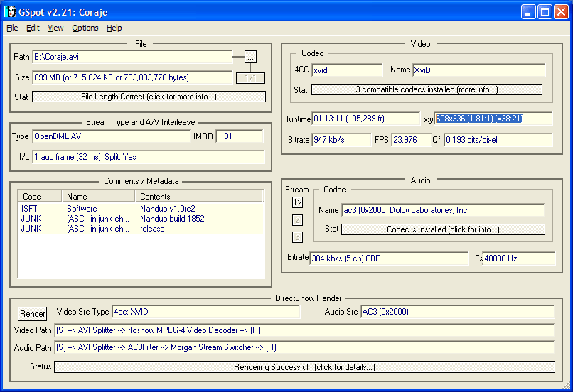
Task: Click the Video Path field
Action: pos(304,330)
